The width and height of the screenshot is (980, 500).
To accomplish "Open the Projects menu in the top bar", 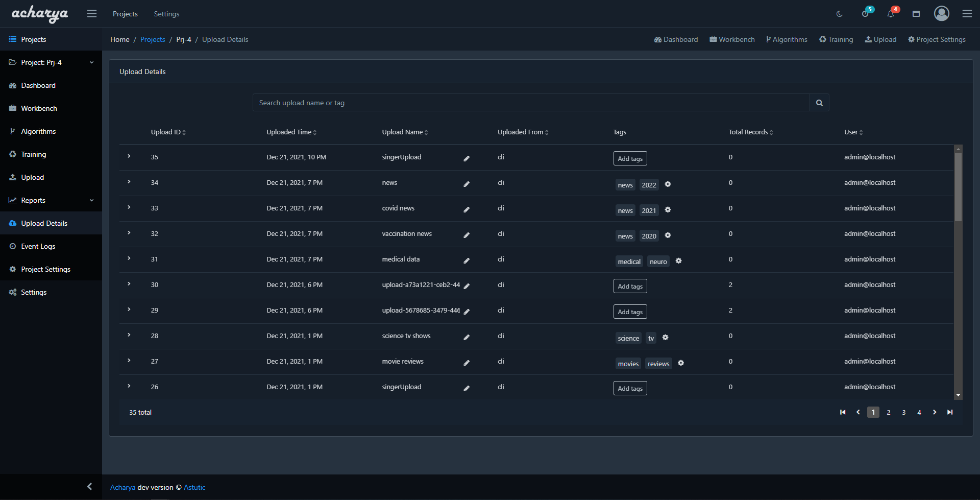I will coord(125,14).
